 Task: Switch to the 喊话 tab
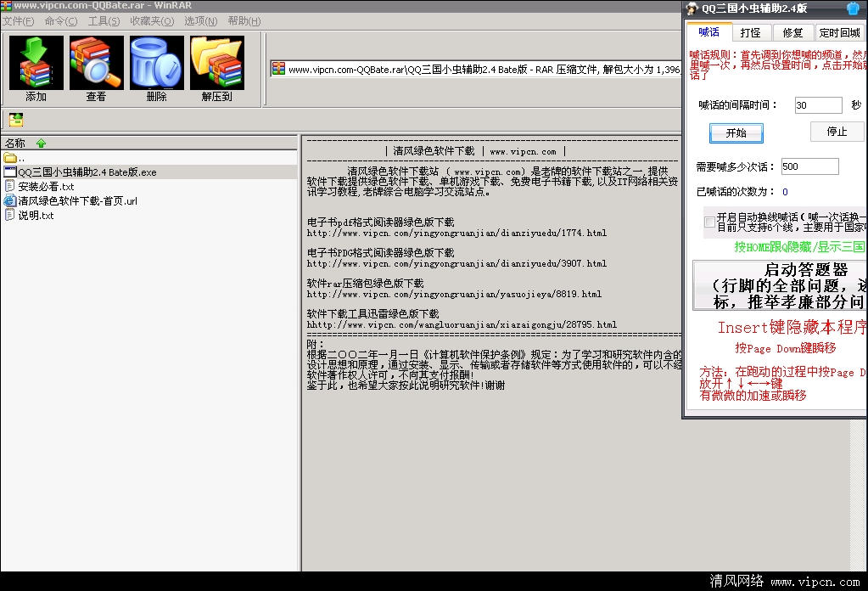pyautogui.click(x=709, y=32)
